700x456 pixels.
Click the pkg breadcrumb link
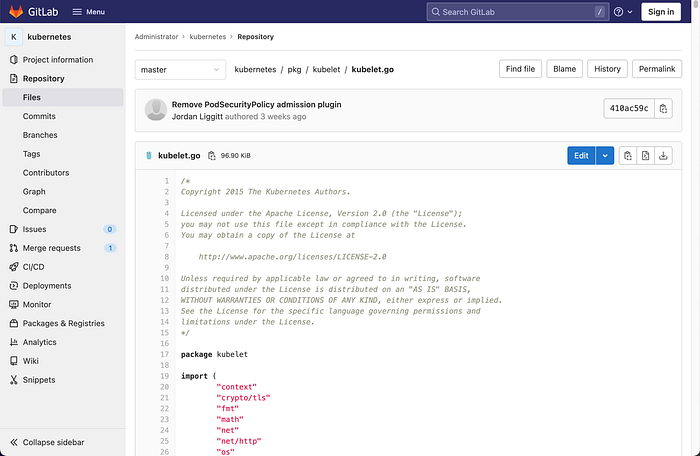294,70
